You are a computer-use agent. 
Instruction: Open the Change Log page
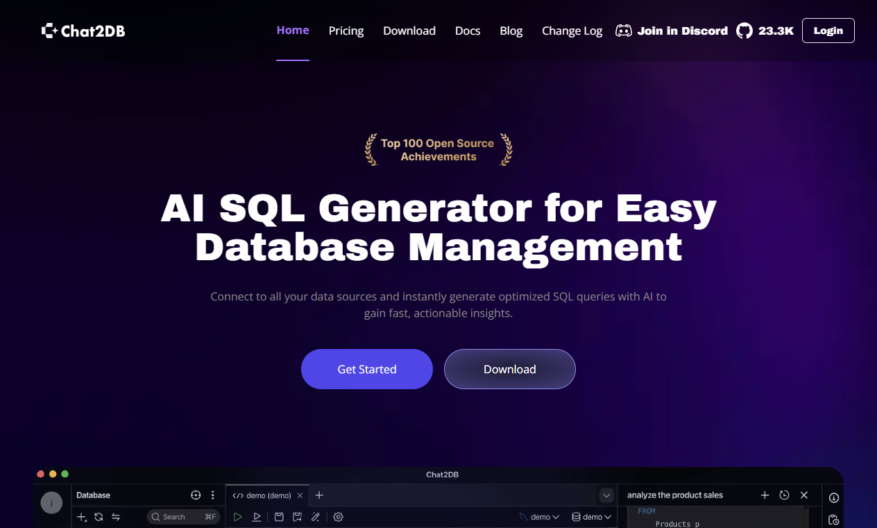[x=572, y=31]
